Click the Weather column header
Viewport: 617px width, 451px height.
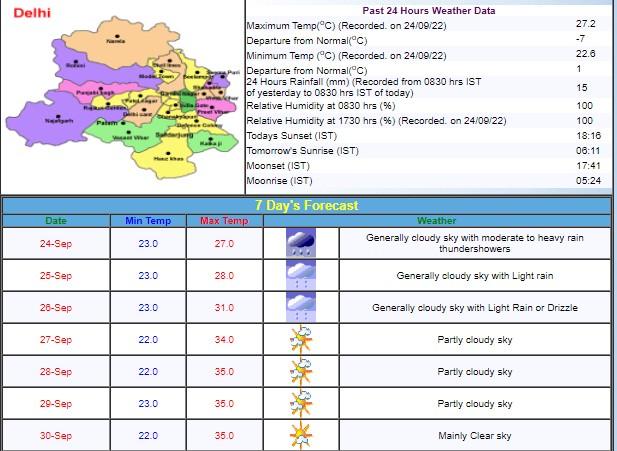click(x=436, y=220)
